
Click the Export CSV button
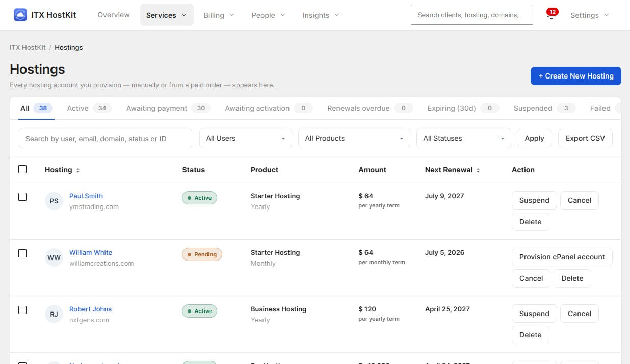coord(585,138)
